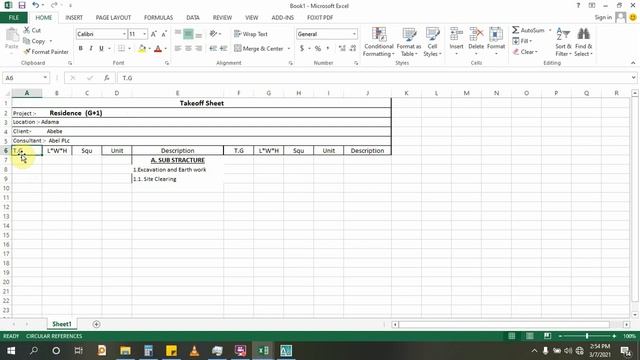Decrease font size with the smaller A
This screenshot has height=360, width=640.
pyautogui.click(x=164, y=34)
